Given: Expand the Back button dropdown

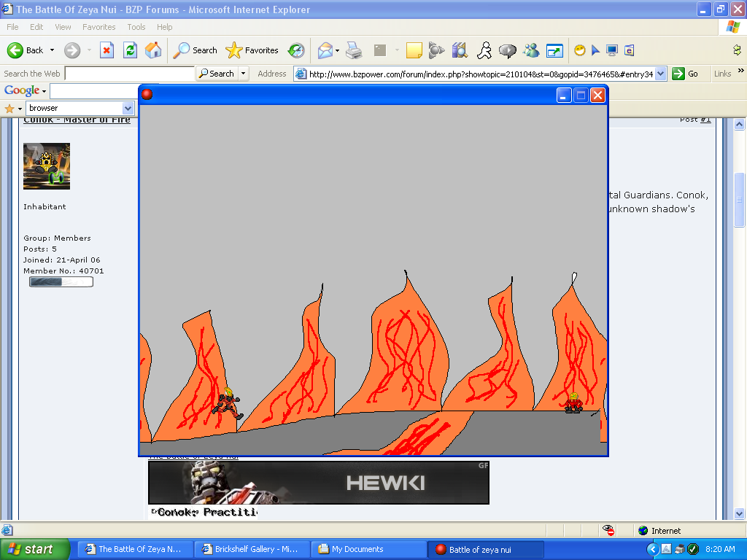Looking at the screenshot, I should (51, 50).
